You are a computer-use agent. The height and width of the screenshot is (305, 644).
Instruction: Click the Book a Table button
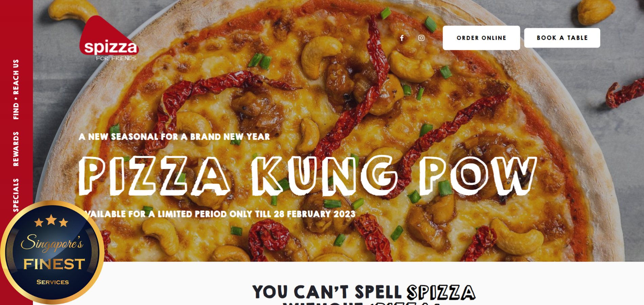tap(562, 38)
